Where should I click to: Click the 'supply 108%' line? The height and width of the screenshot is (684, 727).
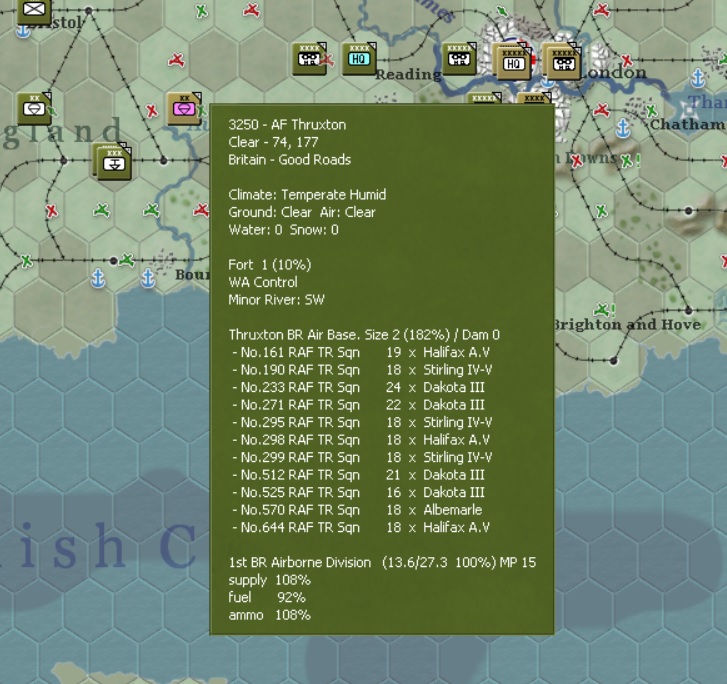click(x=269, y=580)
